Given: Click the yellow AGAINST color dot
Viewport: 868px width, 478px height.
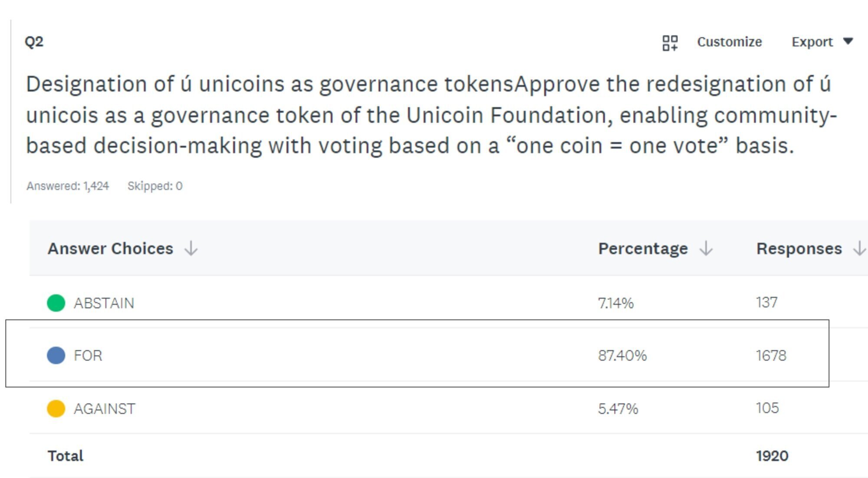Looking at the screenshot, I should click(x=56, y=409).
